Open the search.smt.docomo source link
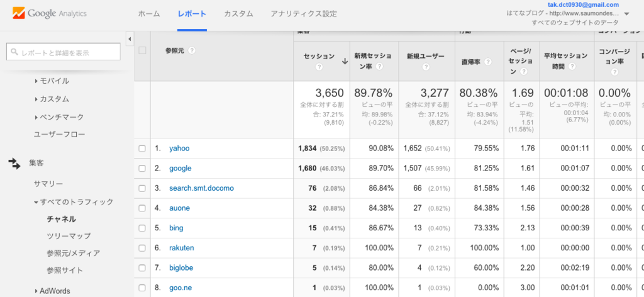This screenshot has height=297, width=644. click(201, 189)
